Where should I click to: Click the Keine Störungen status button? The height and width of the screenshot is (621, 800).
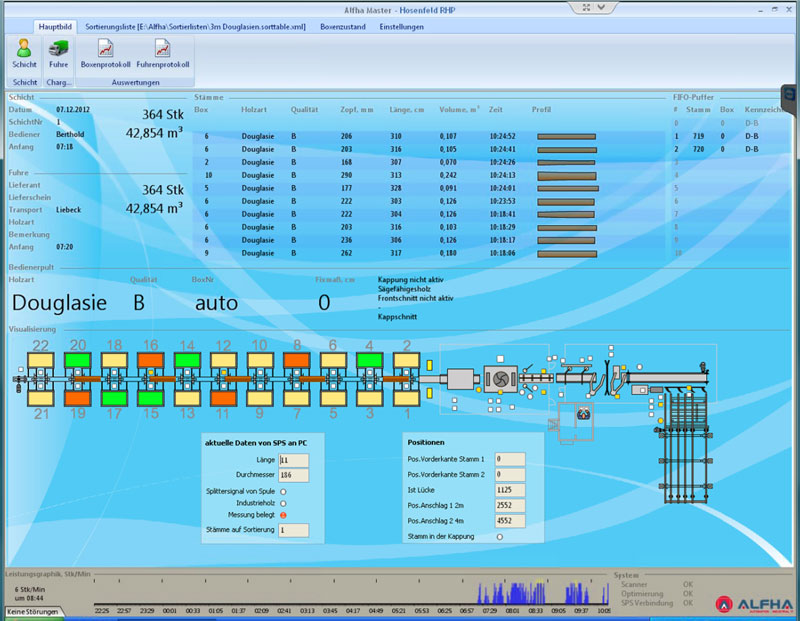tap(30, 611)
